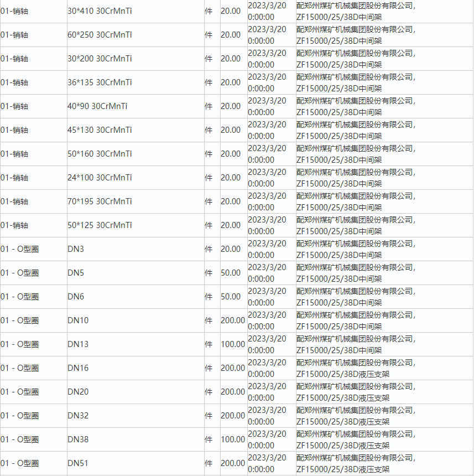474x476 pixels.
Task: Select quantity '100.00' in the DN38 row
Action: [233, 439]
